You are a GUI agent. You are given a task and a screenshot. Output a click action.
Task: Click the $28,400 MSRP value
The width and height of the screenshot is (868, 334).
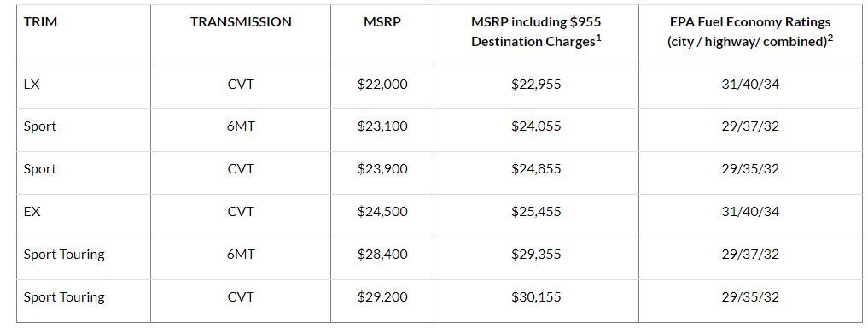[382, 255]
